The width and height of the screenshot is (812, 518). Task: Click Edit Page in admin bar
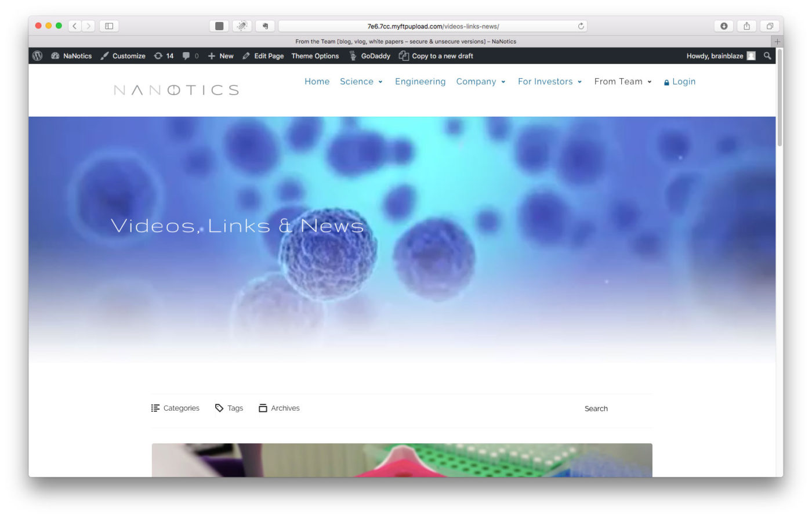pyautogui.click(x=263, y=56)
